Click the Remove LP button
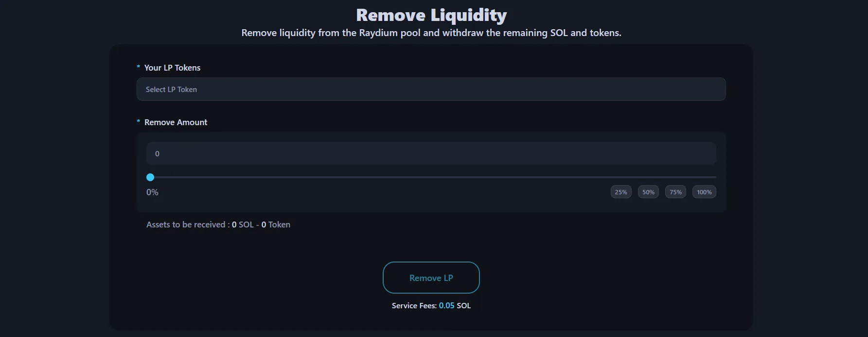The image size is (868, 337). click(x=431, y=278)
